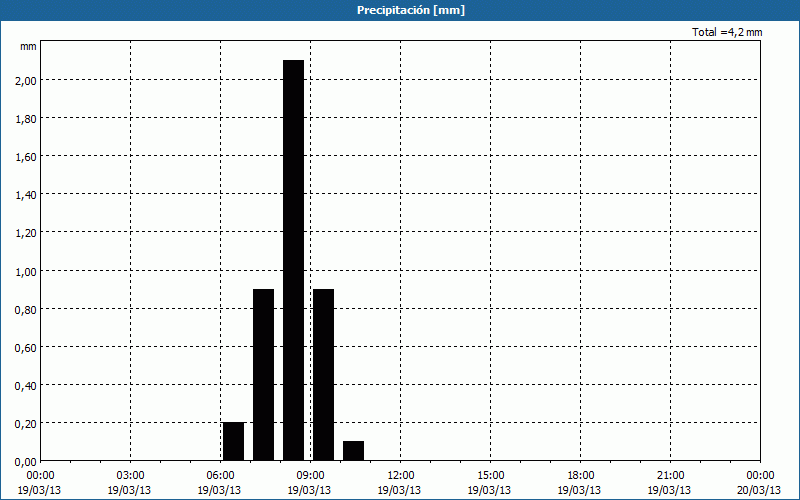Select the 0,40 y-axis value
800x500 pixels.
[x=26, y=385]
